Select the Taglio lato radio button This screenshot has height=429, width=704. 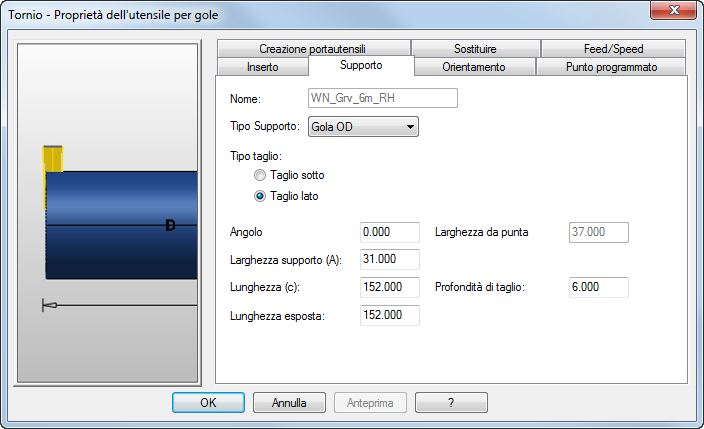coord(260,196)
